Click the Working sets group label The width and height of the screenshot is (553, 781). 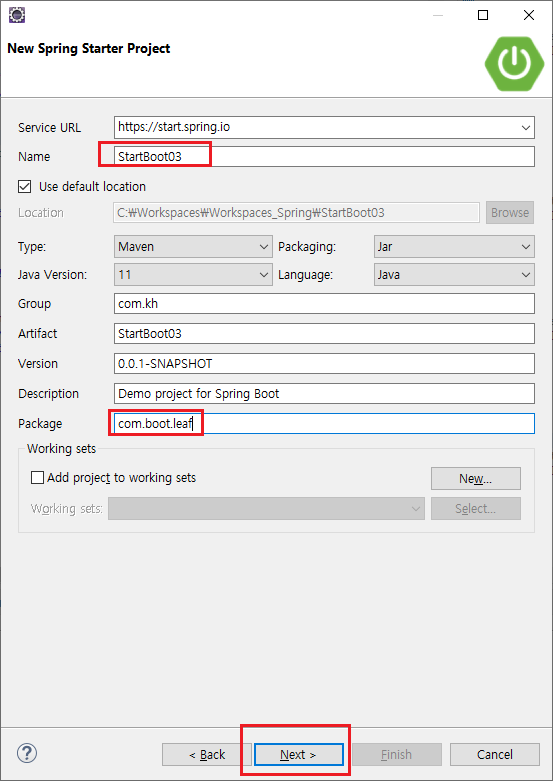coord(61,448)
